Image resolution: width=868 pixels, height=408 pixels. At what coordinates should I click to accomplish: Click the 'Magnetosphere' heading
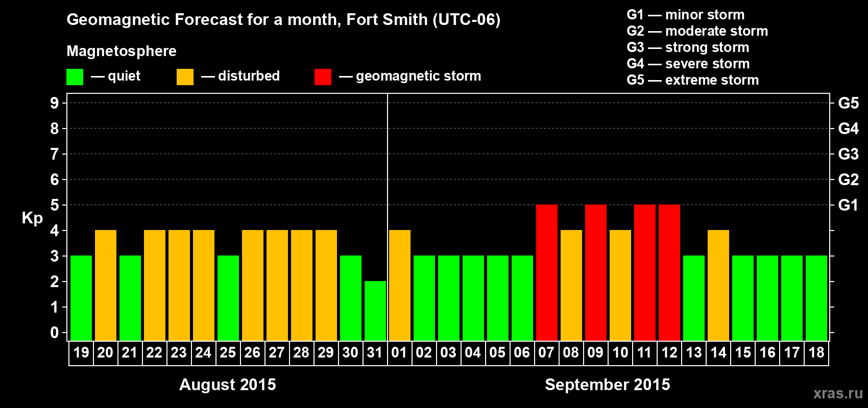(122, 51)
